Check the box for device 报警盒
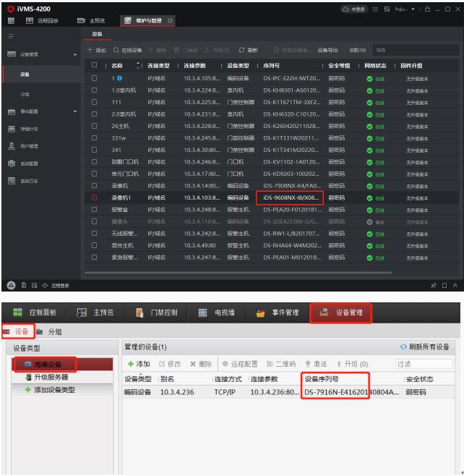 pos(94,210)
